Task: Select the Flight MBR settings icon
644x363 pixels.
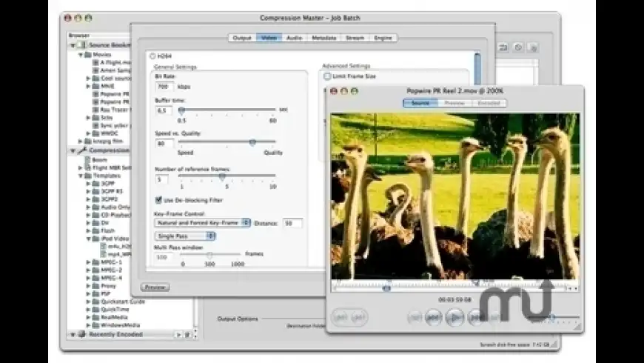Action: (88, 167)
